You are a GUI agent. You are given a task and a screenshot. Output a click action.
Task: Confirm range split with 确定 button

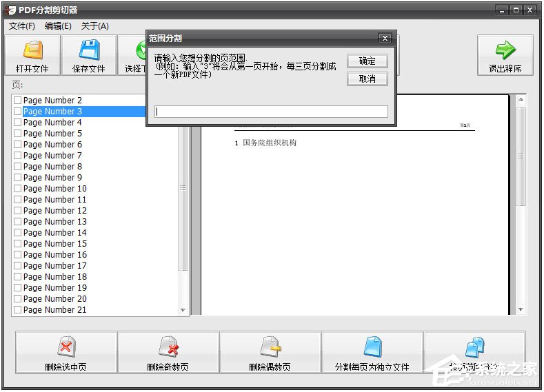point(367,61)
